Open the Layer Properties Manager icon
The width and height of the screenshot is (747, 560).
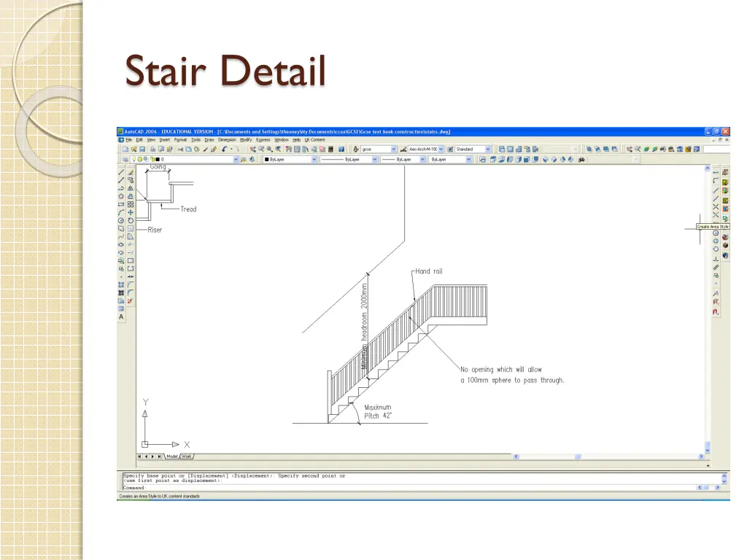click(x=125, y=160)
